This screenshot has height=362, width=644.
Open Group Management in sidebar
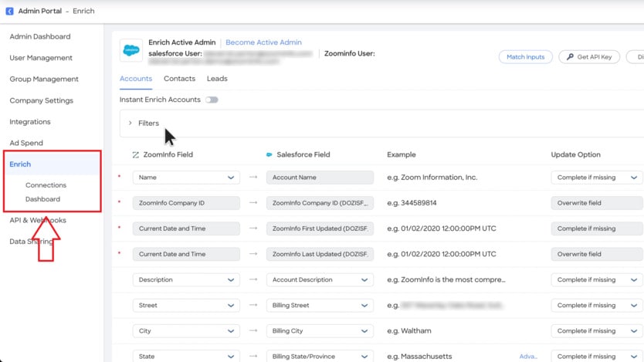(44, 80)
